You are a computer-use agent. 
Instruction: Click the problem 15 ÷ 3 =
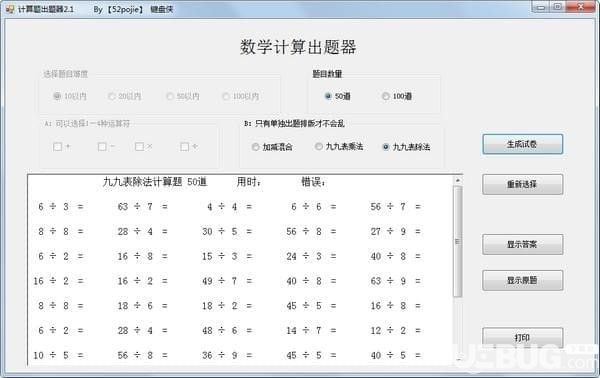227,256
